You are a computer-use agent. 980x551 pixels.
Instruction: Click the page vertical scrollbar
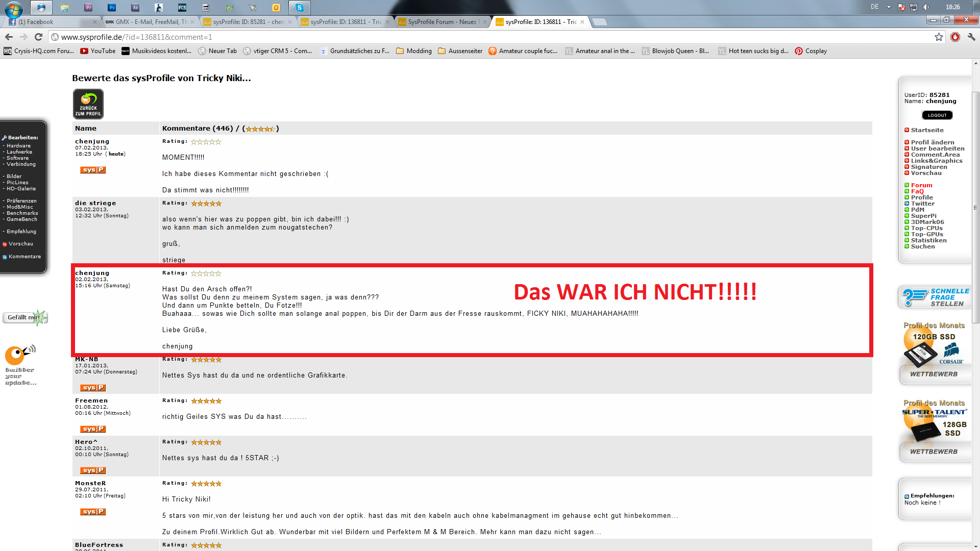click(x=975, y=207)
